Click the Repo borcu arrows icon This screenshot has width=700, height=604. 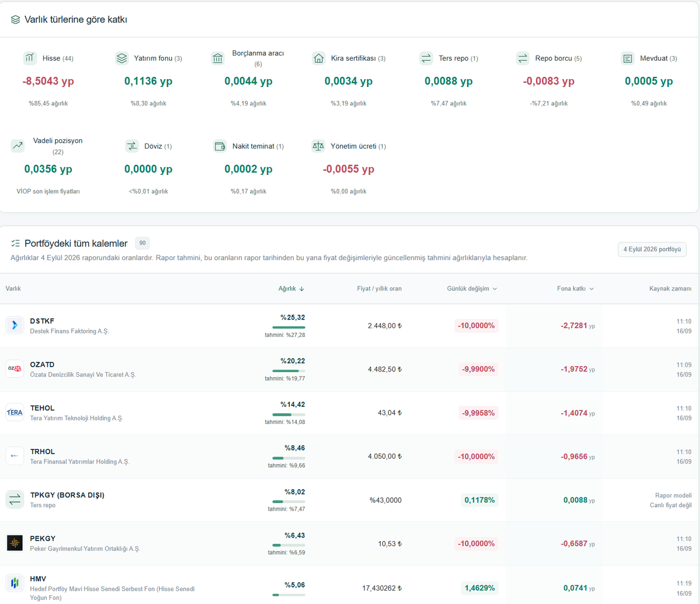[523, 58]
